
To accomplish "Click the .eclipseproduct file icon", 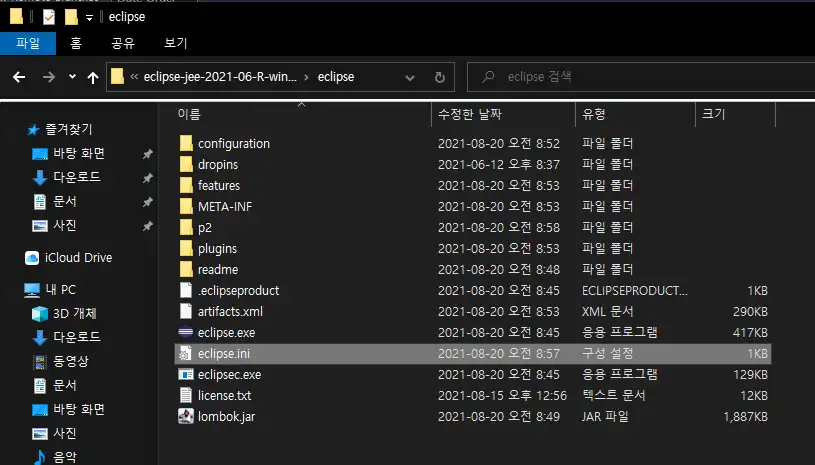I will 186,290.
